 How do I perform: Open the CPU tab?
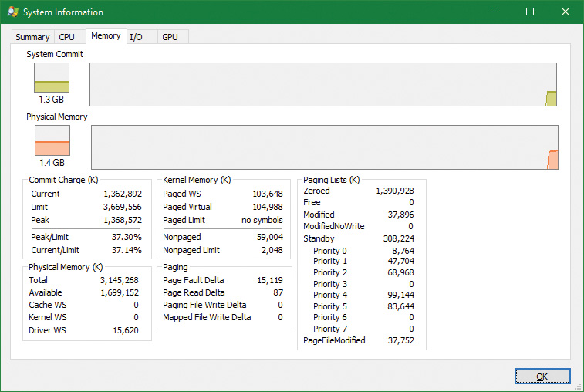67,37
